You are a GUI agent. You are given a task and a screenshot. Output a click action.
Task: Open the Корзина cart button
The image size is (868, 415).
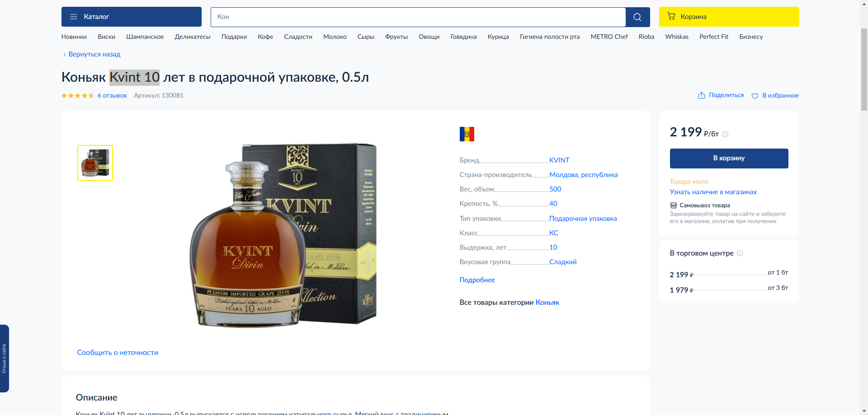[x=729, y=17]
